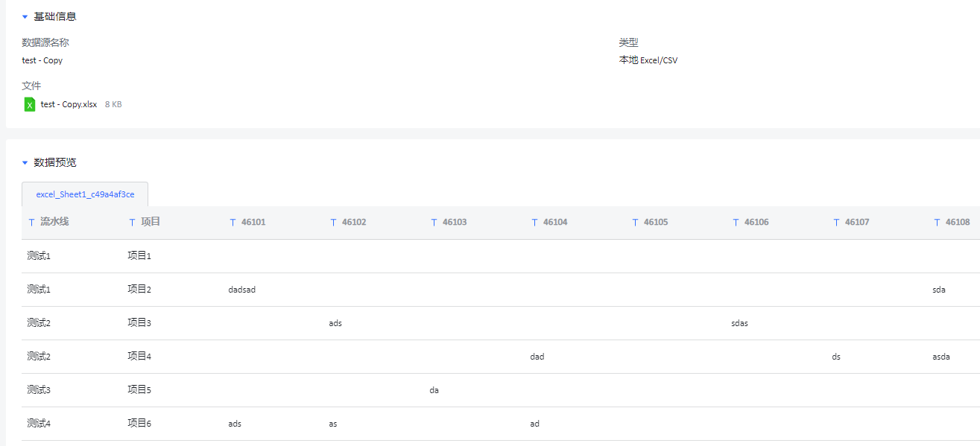Click the 46105 column header
Image resolution: width=980 pixels, height=446 pixels.
point(656,222)
